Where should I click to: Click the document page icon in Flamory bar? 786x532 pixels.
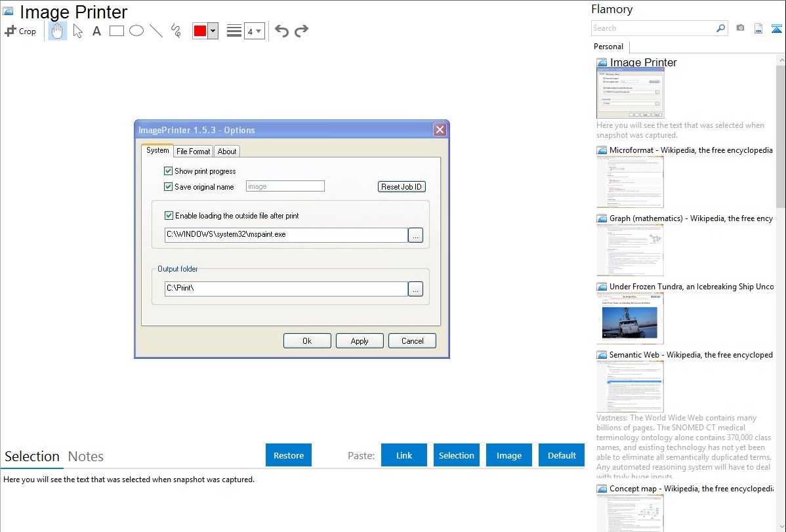[x=758, y=28]
